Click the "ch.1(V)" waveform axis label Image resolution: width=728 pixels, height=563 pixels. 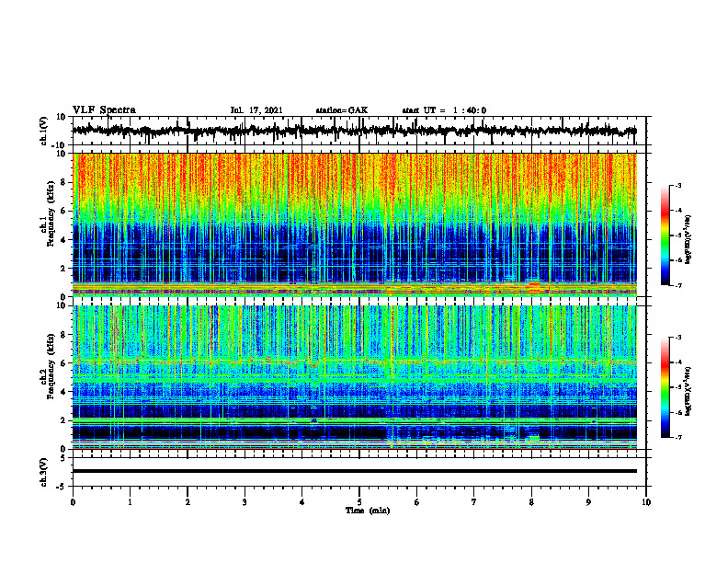point(44,131)
